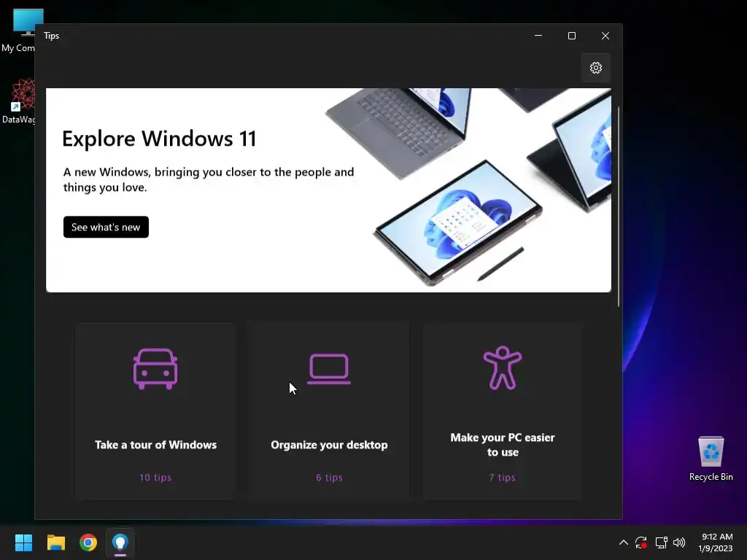Image resolution: width=747 pixels, height=560 pixels.
Task: Open volume speaker tray icon
Action: [679, 542]
